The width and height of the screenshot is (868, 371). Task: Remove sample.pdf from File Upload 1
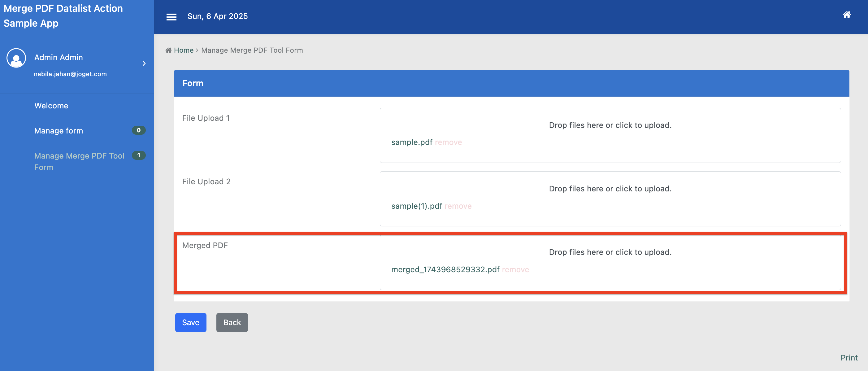tap(448, 142)
